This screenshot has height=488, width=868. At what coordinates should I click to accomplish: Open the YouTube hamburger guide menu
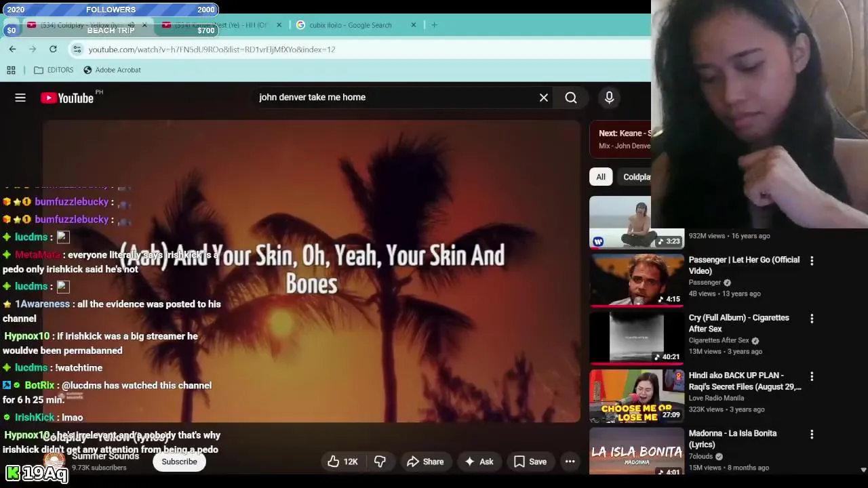20,98
